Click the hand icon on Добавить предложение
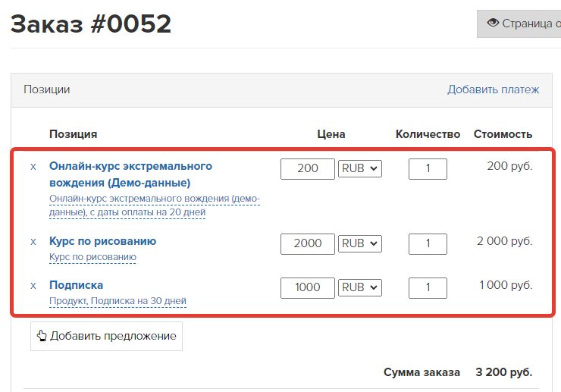561x392 pixels. (x=42, y=336)
